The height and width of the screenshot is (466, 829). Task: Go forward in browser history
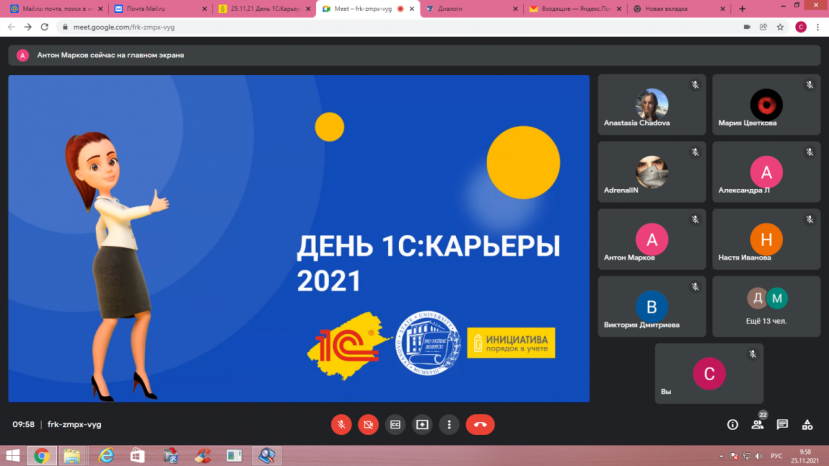point(28,27)
